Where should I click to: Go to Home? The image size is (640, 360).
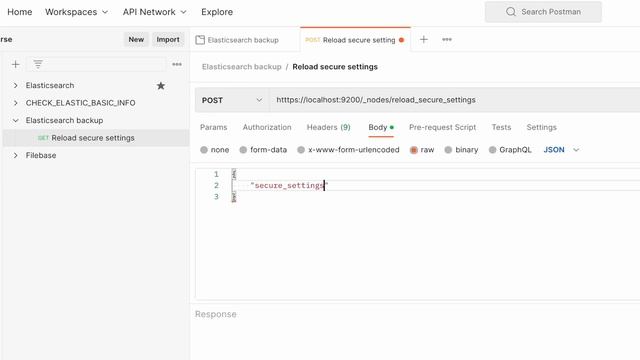tap(20, 12)
